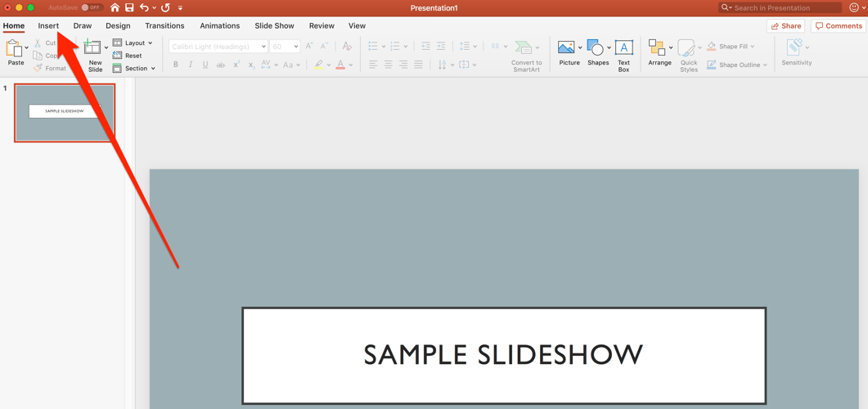Expand the Section dropdown
Viewport: 868px width, 409px height.
153,69
